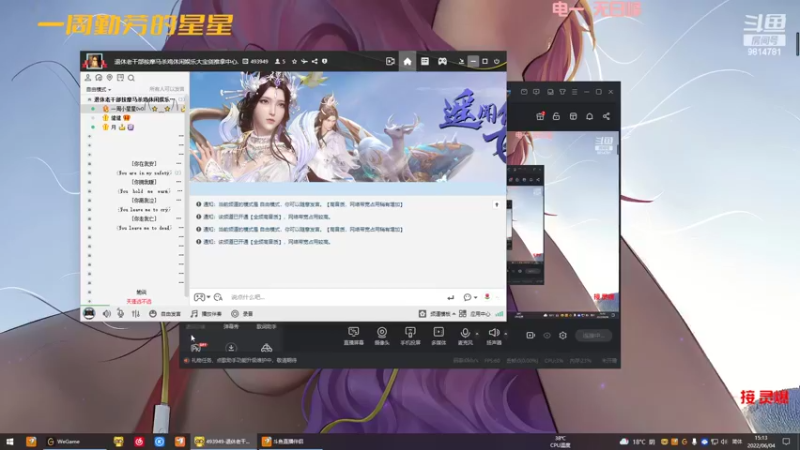This screenshot has height=450, width=800.
Task: Click the game banner image in YY
Action: [x=348, y=127]
